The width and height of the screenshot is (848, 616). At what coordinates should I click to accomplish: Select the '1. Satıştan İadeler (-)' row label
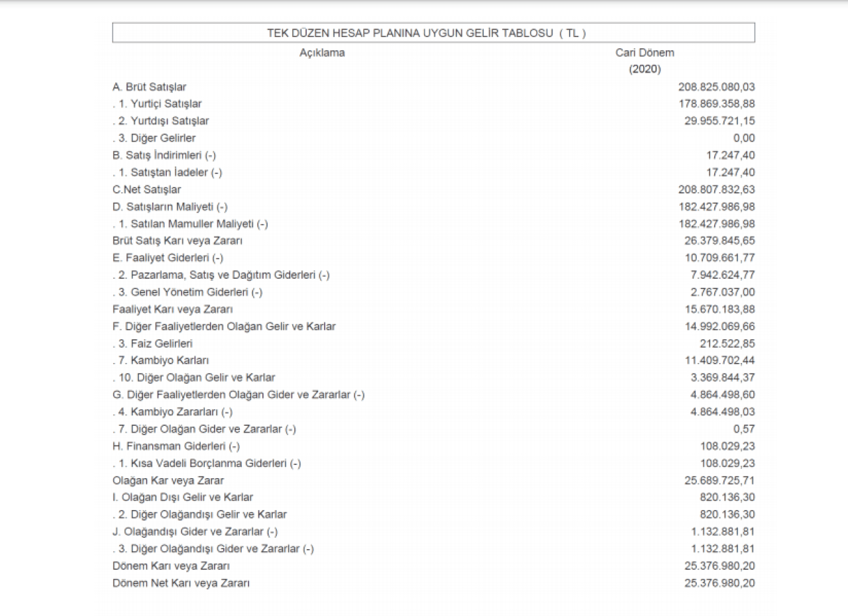[x=168, y=172]
